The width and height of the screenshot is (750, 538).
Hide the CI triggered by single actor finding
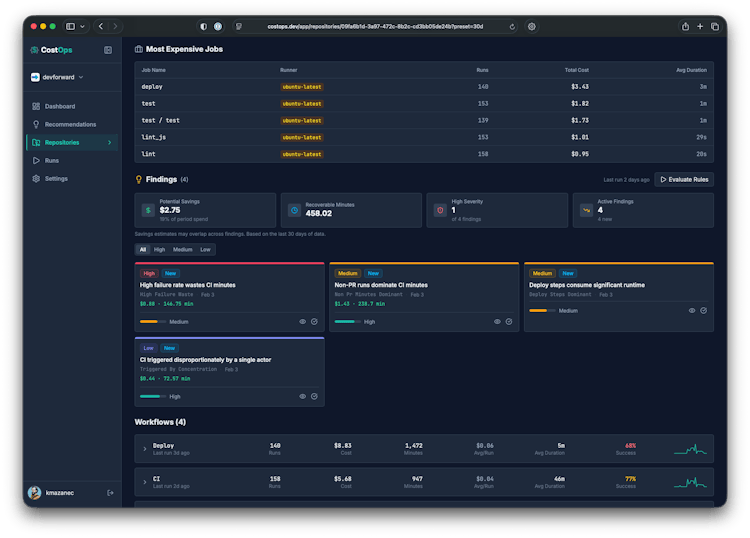(302, 396)
